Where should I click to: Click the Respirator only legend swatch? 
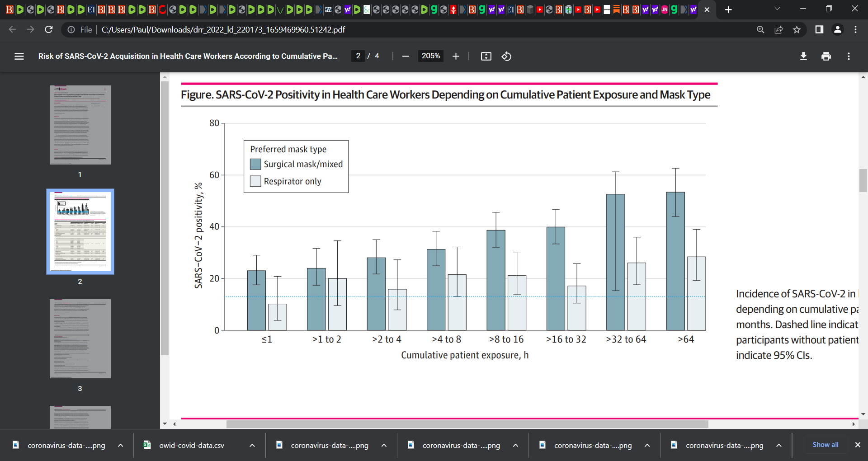tap(255, 181)
